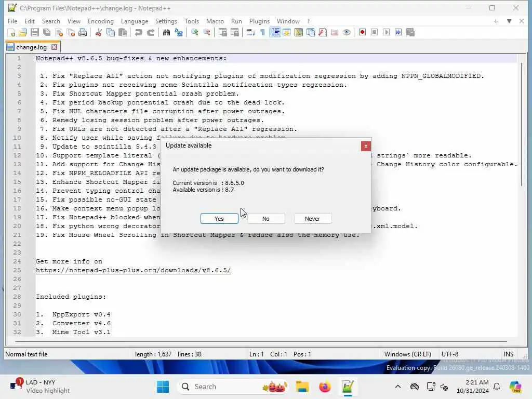
Task: Click Run a Macro Multiple Times icon
Action: pyautogui.click(x=398, y=33)
